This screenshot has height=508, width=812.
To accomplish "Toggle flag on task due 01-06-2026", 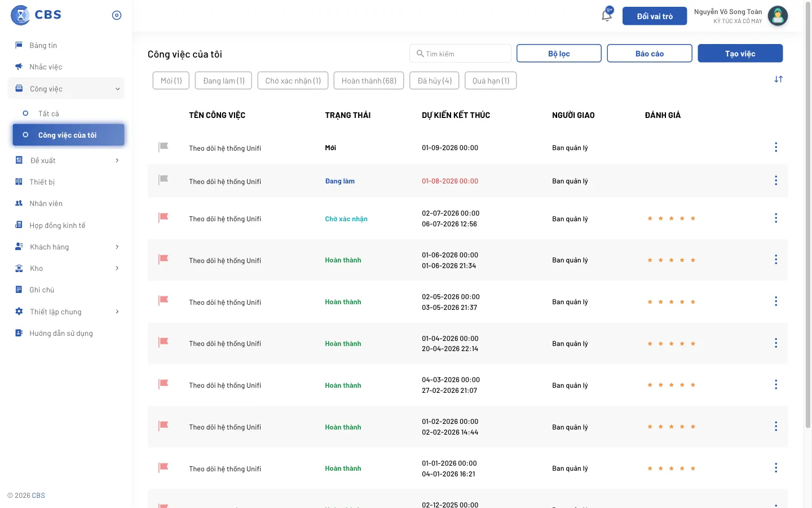I will 164,259.
